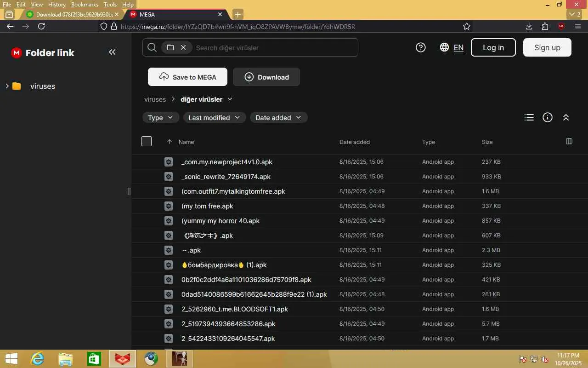Remove the folder filter from search
Screen dimensions: 588x368
[183, 47]
